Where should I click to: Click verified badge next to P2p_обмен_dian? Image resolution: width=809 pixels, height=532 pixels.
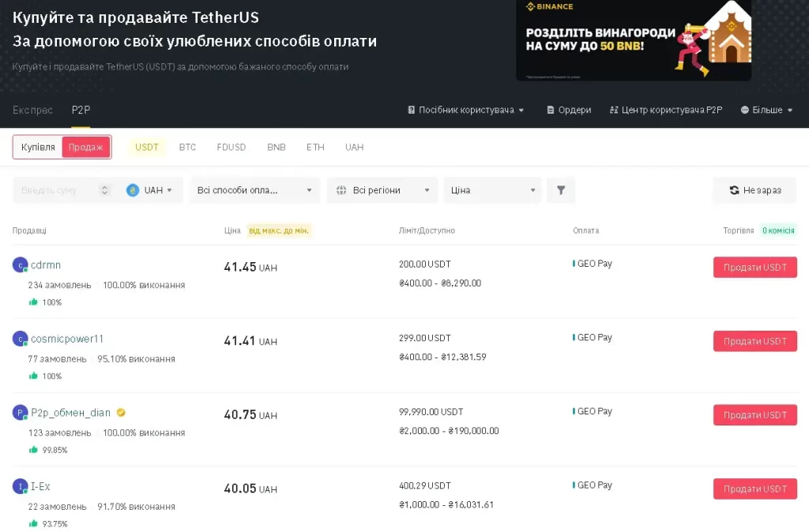pyautogui.click(x=121, y=412)
